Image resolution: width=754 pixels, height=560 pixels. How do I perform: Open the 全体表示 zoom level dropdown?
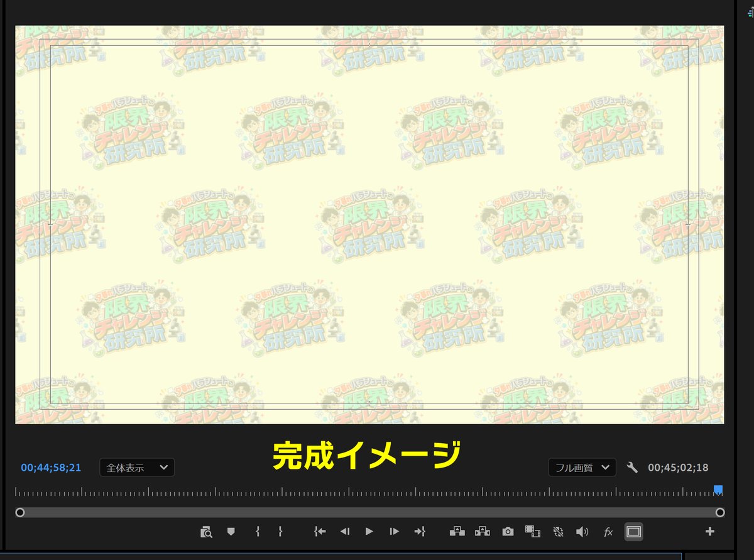tap(137, 468)
